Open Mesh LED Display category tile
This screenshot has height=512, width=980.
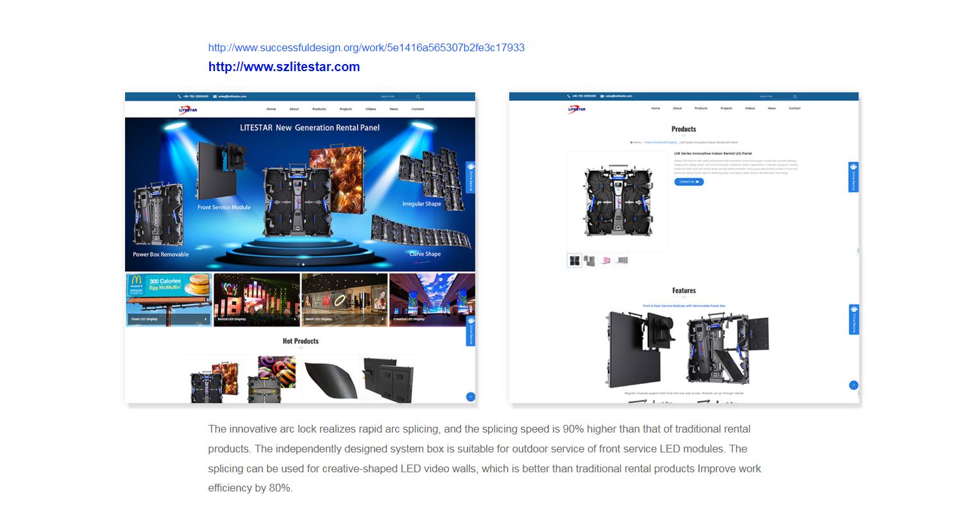click(344, 300)
